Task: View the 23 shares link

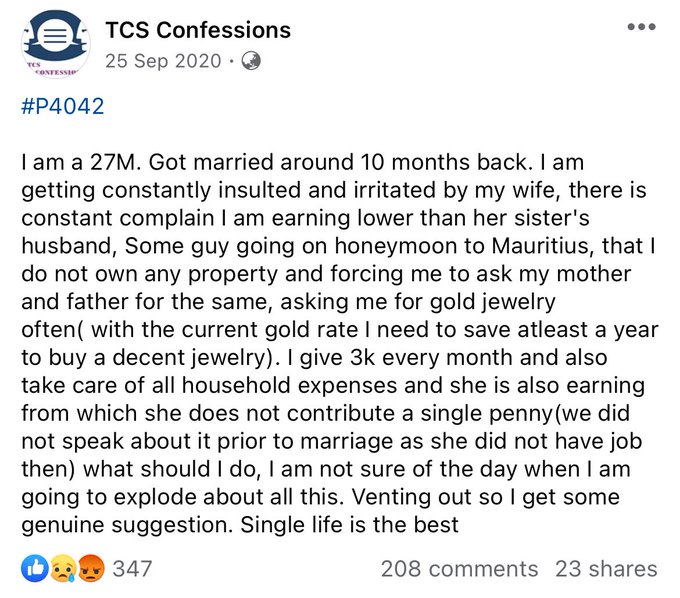Action: click(606, 569)
